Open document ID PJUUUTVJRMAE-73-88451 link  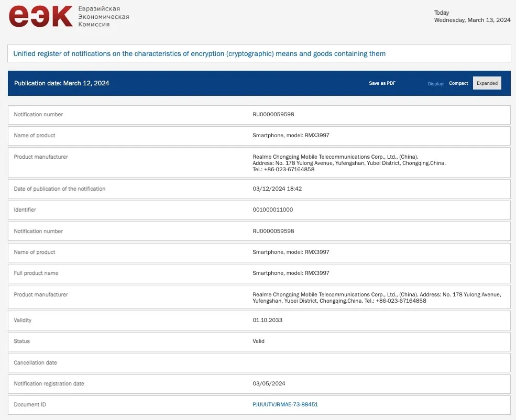point(286,404)
